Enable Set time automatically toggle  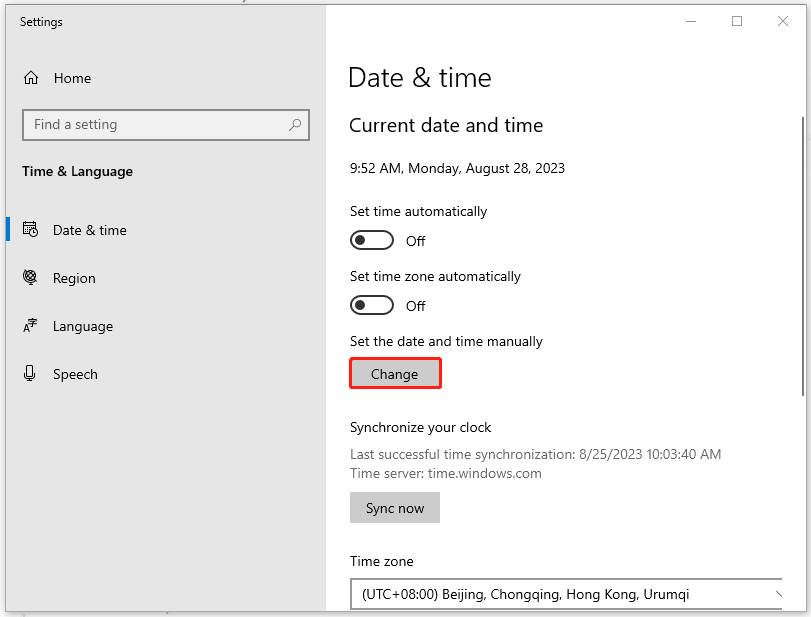pyautogui.click(x=372, y=241)
